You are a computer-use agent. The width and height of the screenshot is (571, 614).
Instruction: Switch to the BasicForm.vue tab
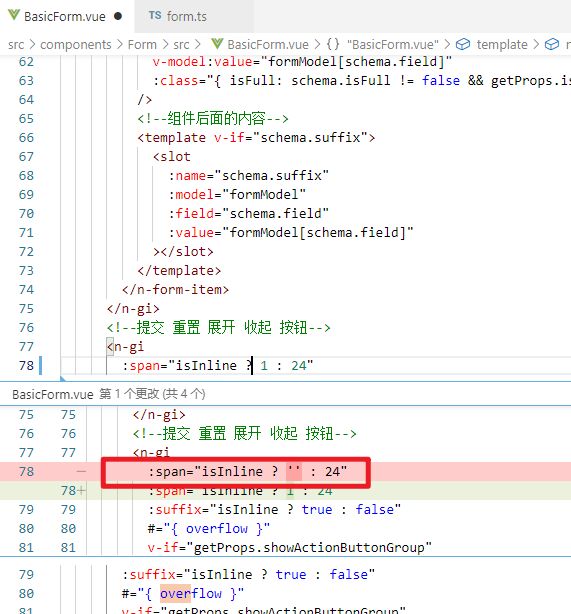[65, 16]
